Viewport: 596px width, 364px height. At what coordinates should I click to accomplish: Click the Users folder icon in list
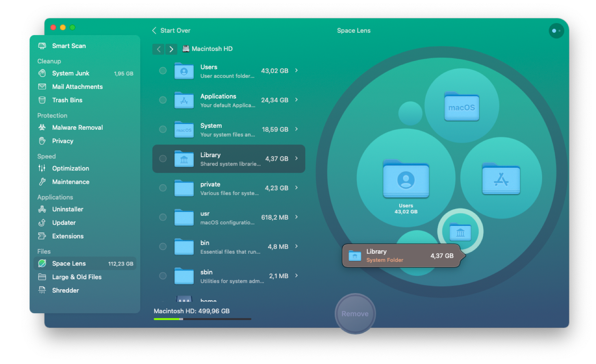(x=184, y=71)
